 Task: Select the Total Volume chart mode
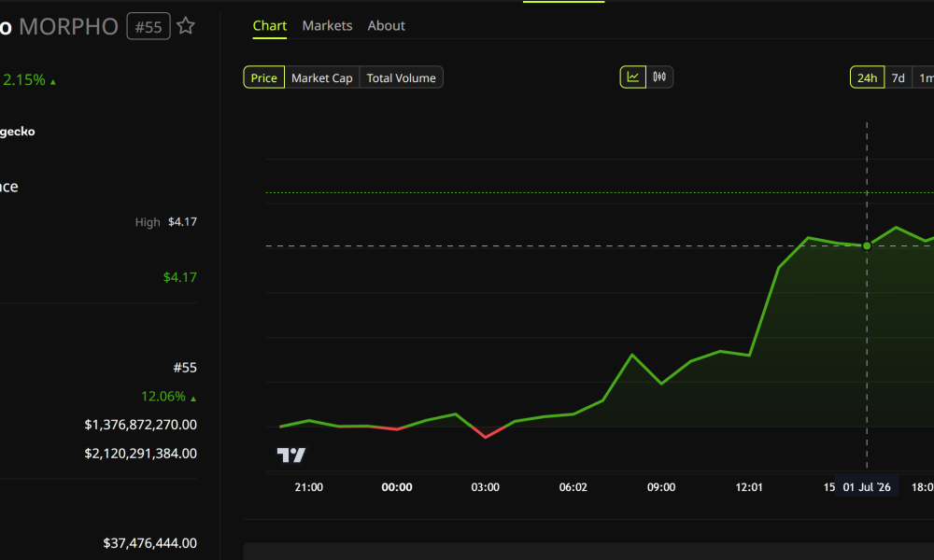click(401, 77)
